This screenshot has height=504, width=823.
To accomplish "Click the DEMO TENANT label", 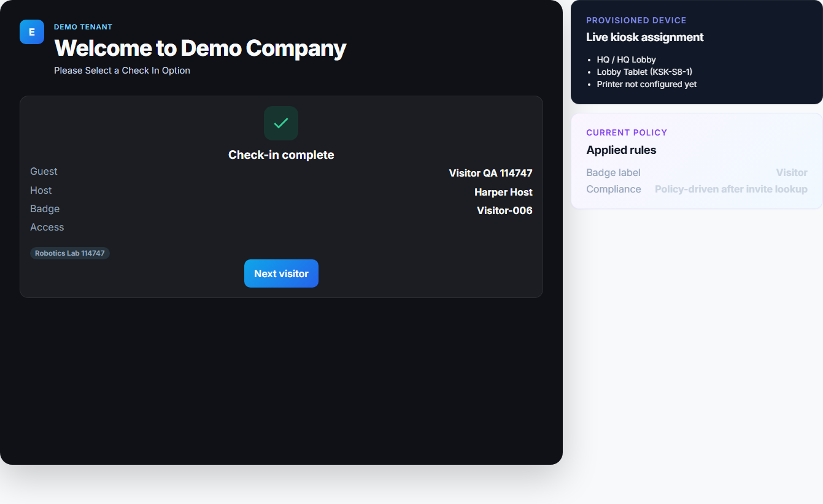I will click(83, 27).
